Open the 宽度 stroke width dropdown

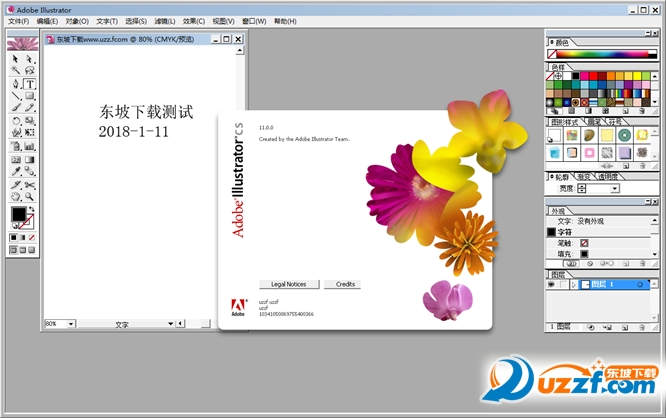[x=615, y=189]
